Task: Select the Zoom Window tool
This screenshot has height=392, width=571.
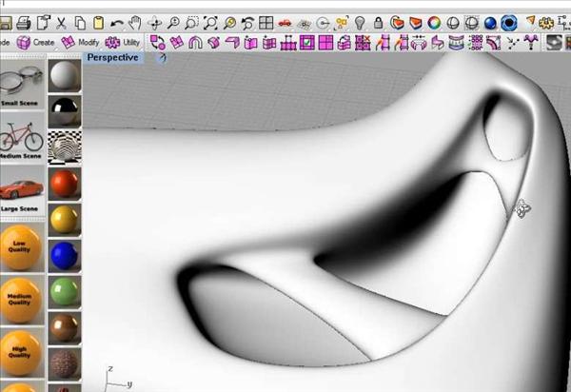Action: pyautogui.click(x=191, y=23)
